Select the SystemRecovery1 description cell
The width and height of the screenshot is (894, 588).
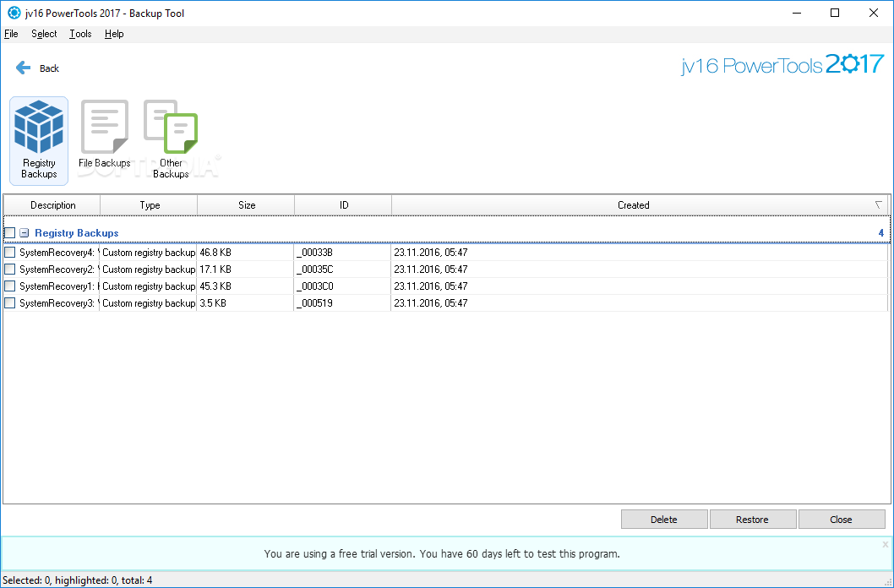pos(58,286)
